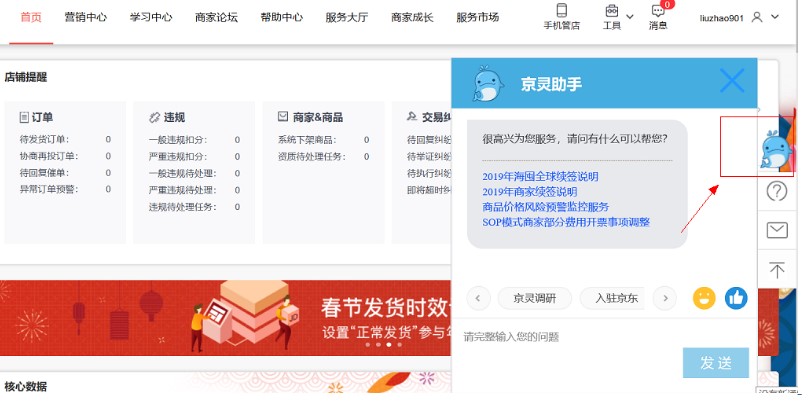Click 严重违规扣分 row
The width and height of the screenshot is (808, 408).
194,157
